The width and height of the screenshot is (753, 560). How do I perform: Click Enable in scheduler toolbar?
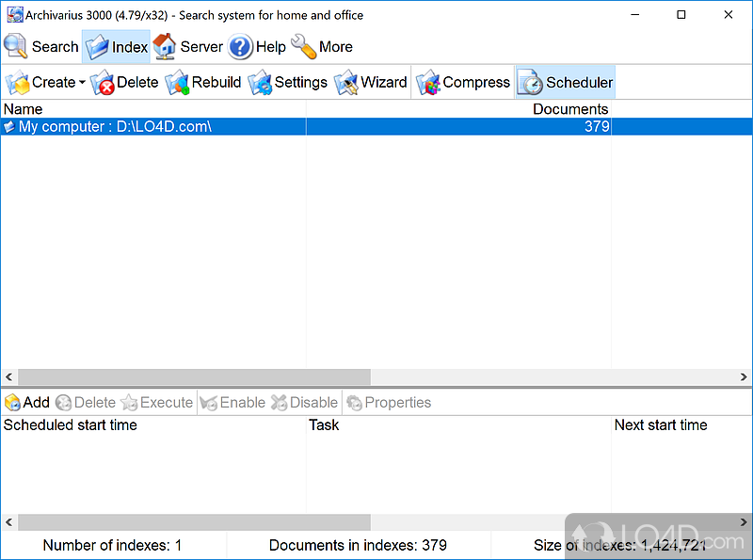(232, 403)
